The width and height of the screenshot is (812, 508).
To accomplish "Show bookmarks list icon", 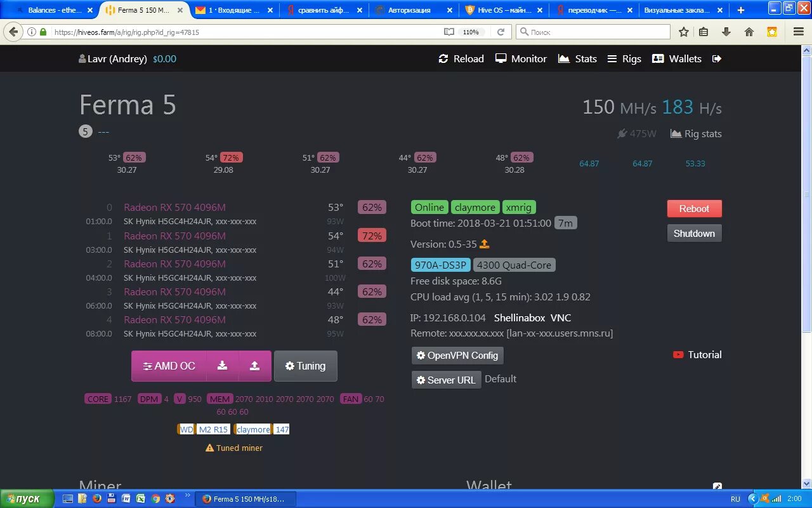I will coord(704,32).
